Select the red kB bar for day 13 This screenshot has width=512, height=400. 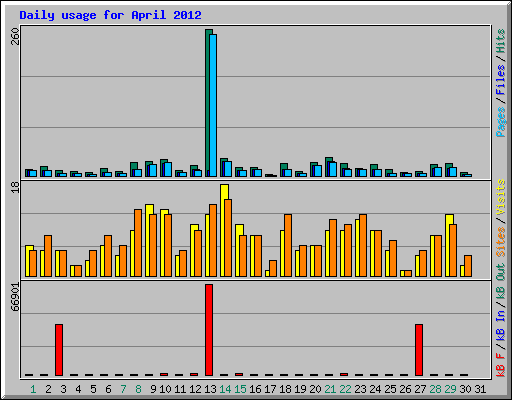[209, 330]
